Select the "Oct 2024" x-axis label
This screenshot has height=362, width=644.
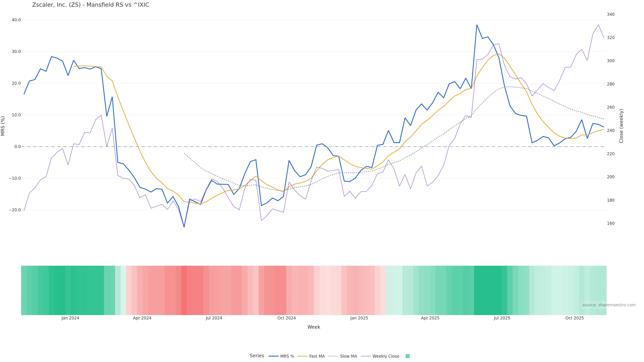pyautogui.click(x=286, y=318)
